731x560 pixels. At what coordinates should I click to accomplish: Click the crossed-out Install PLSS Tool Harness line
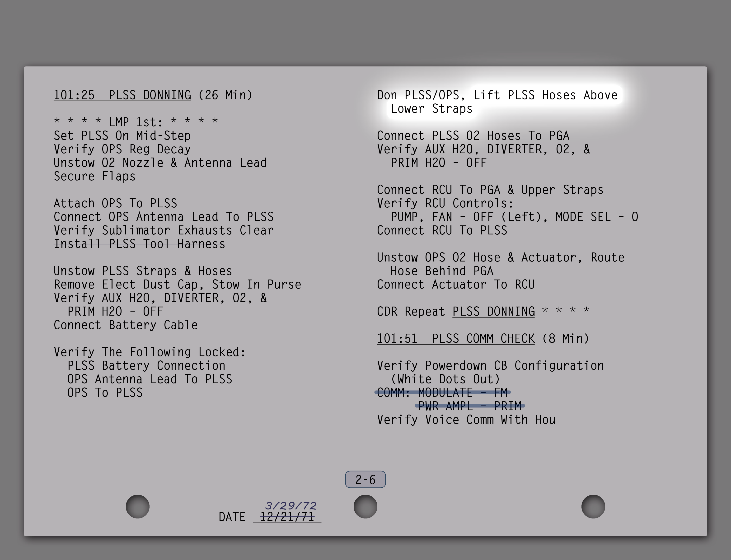point(139,244)
